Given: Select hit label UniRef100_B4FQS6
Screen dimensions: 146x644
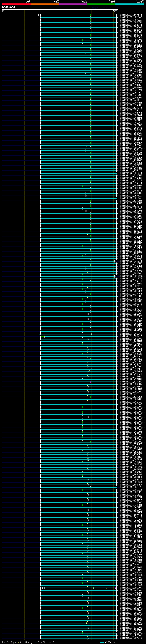Looking at the screenshot, I should click(x=131, y=95).
